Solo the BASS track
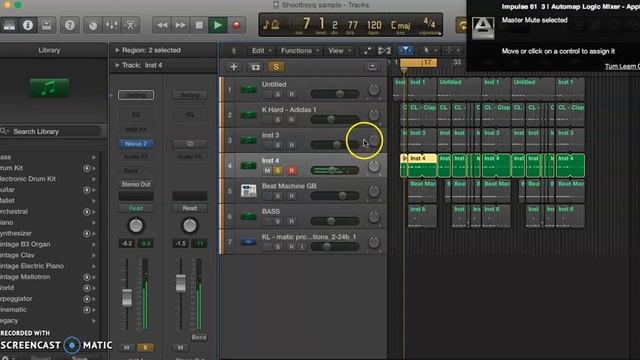 (278, 222)
